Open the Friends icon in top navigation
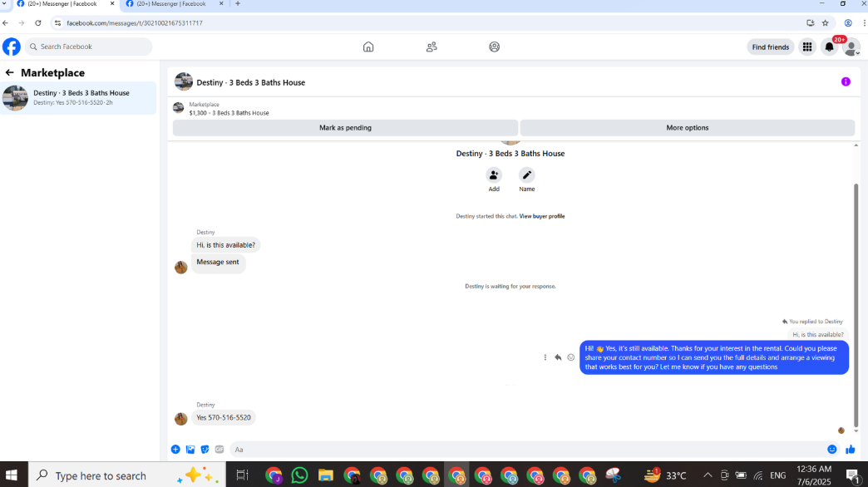 (432, 47)
